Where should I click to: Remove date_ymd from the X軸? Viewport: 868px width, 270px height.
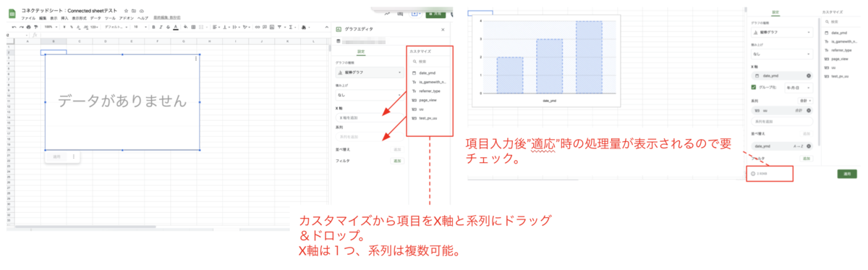(808, 75)
